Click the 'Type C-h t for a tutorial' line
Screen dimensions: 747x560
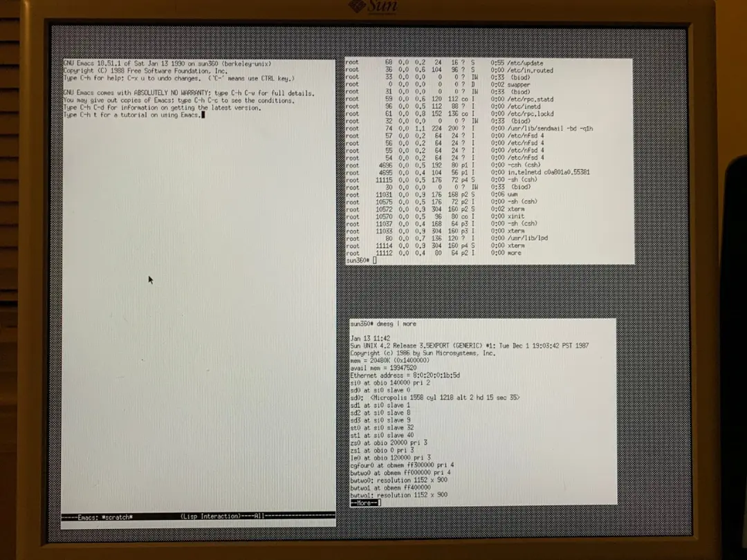pos(132,115)
